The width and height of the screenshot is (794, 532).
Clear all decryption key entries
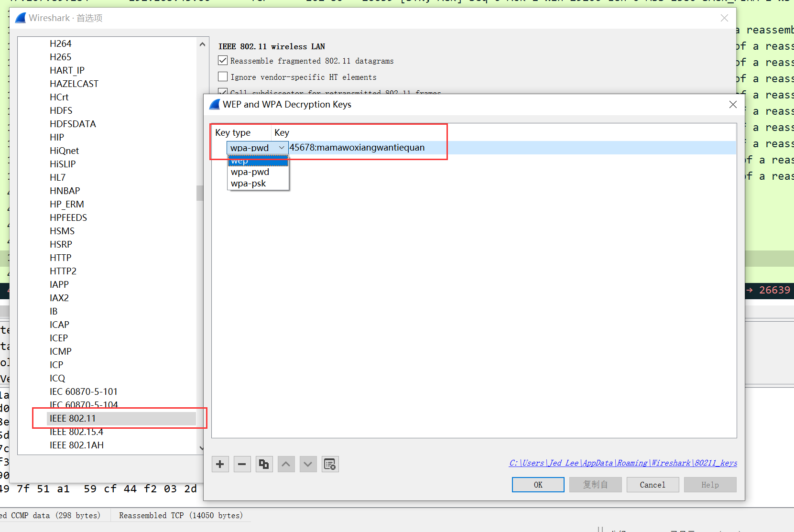330,464
